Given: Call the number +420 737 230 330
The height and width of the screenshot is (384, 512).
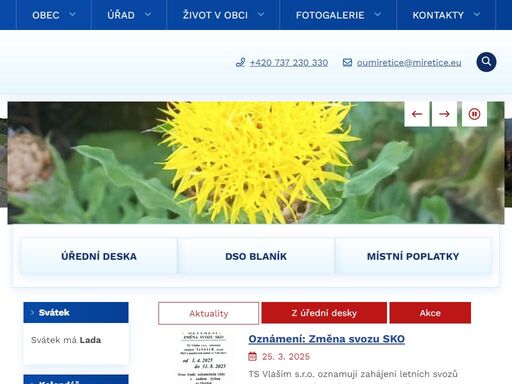Looking at the screenshot, I should tap(289, 63).
